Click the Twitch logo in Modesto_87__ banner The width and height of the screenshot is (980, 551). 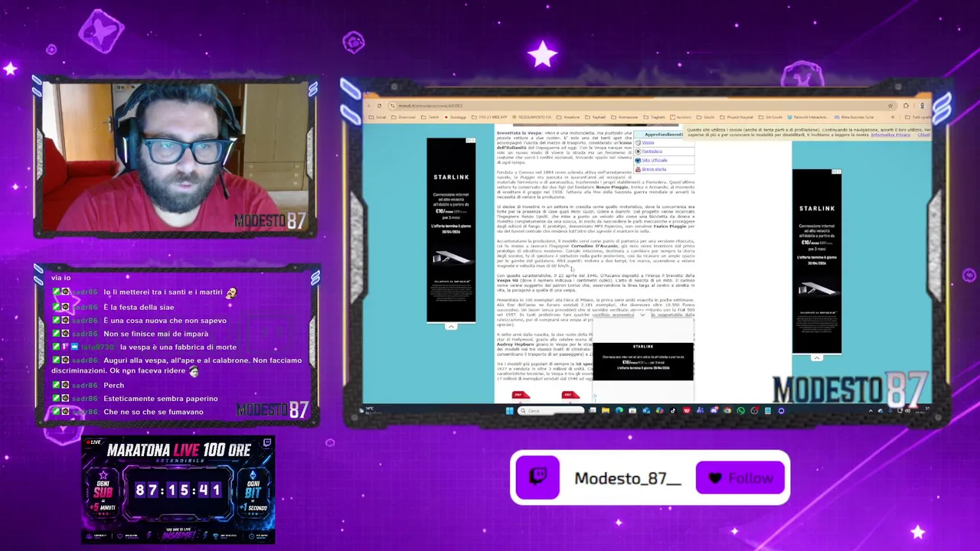point(537,478)
